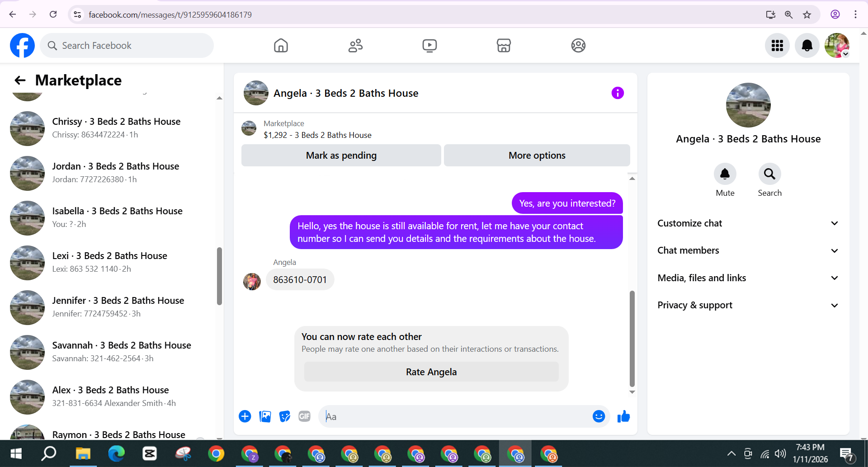The height and width of the screenshot is (467, 868).
Task: Open the Facebook Home feed icon
Action: point(281,45)
